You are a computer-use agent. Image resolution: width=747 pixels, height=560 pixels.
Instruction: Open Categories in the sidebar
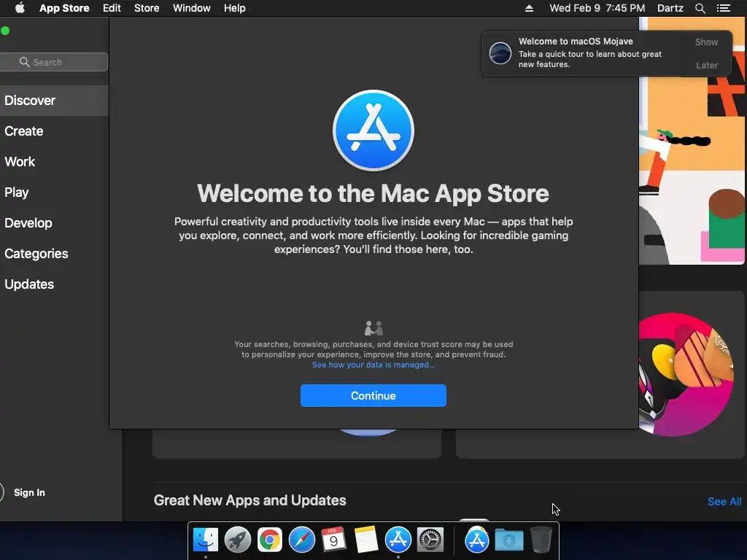[x=54, y=253]
